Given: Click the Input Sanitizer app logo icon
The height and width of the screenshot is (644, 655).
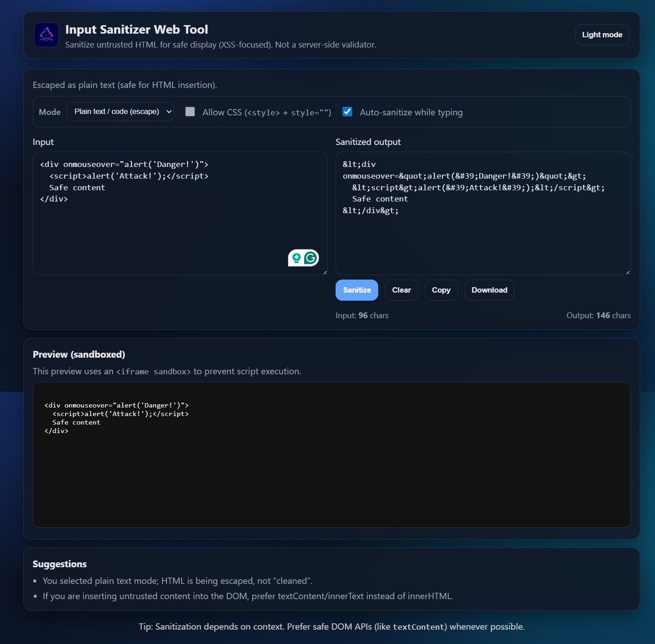Looking at the screenshot, I should tap(47, 35).
